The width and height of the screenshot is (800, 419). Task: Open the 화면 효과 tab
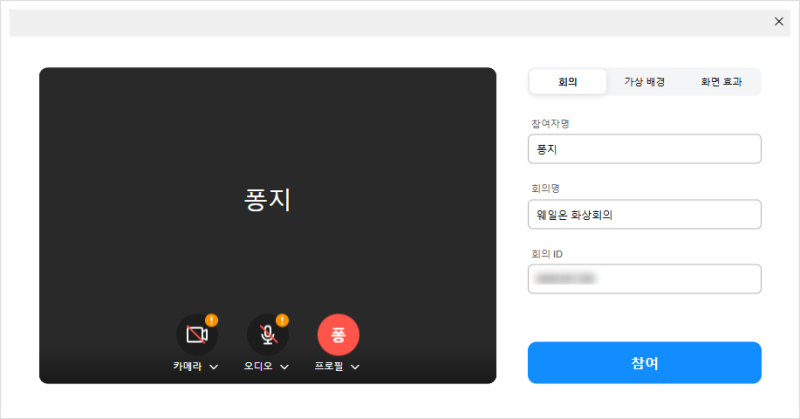[721, 82]
